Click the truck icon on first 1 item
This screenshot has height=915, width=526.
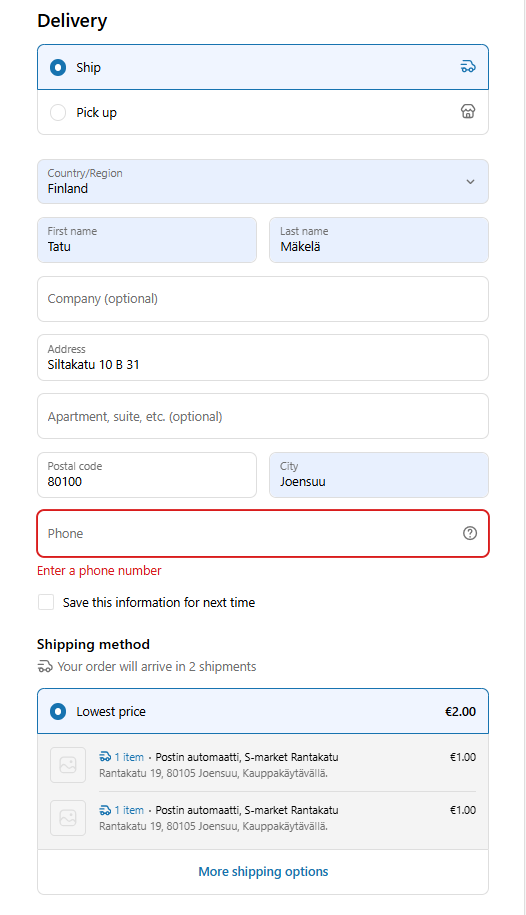pos(105,757)
